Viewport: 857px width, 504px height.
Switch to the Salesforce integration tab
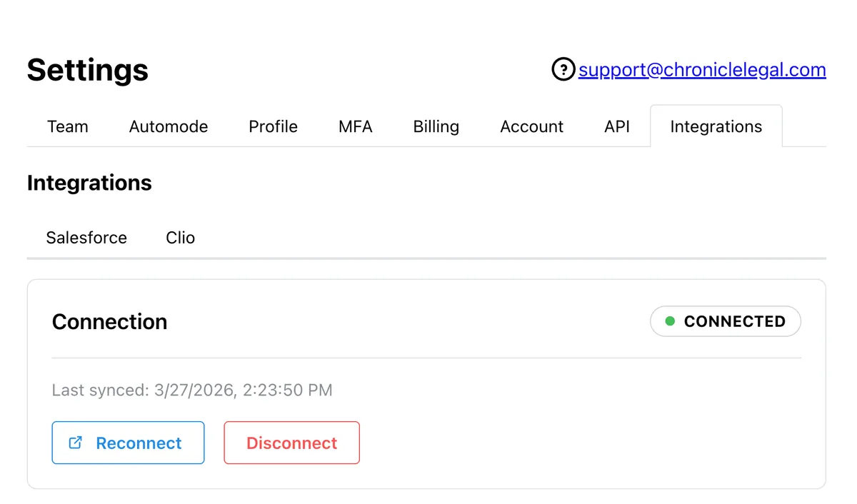[x=86, y=238]
